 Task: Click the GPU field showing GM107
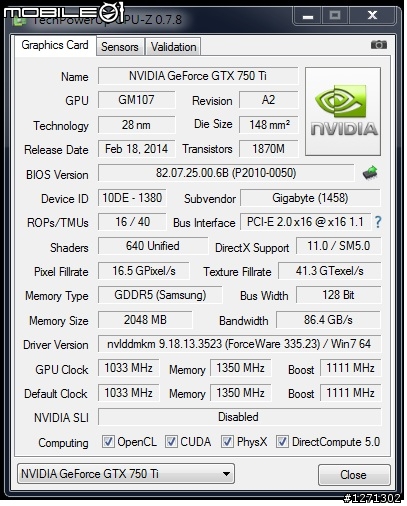click(x=136, y=100)
